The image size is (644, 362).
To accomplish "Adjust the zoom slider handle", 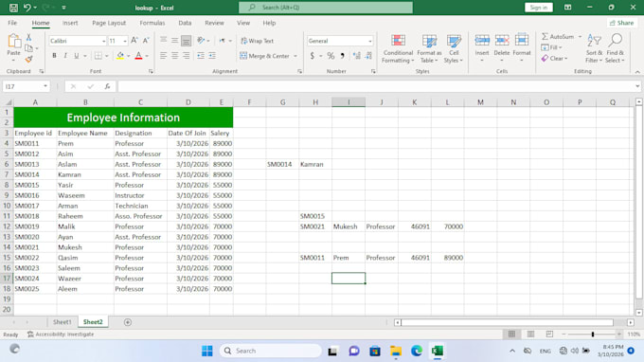I will point(593,335).
